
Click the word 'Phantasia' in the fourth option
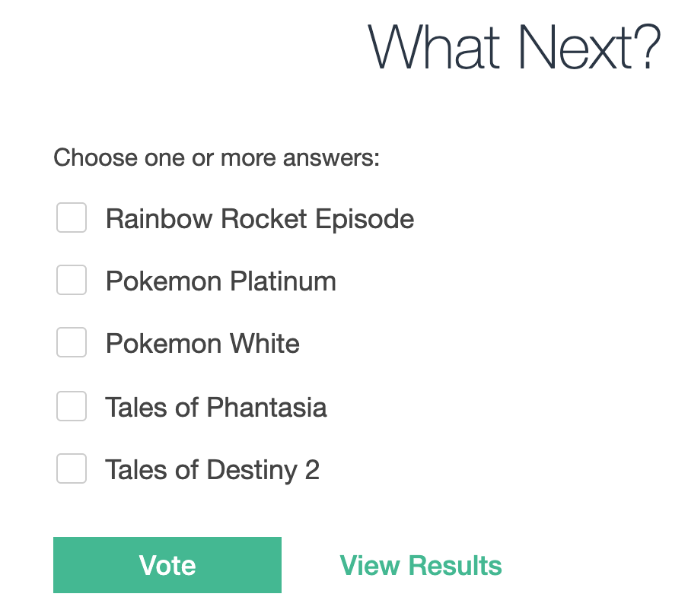coord(267,408)
